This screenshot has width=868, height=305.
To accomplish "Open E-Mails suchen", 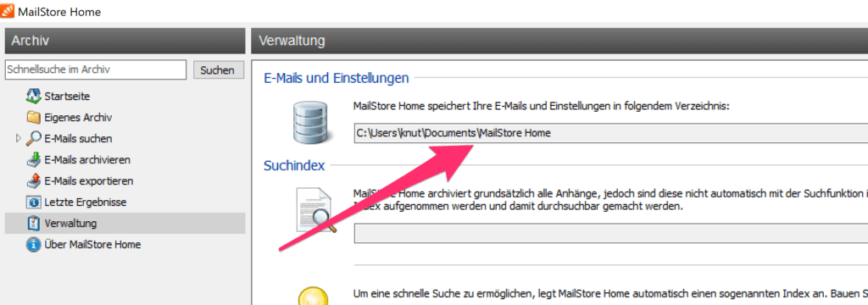I will coord(78,138).
